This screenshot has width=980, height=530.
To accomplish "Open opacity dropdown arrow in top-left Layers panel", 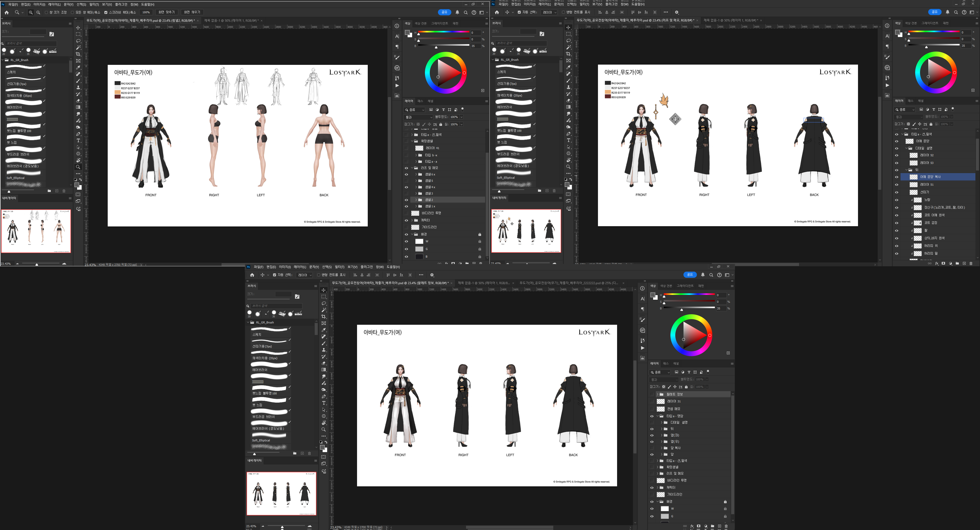I will (x=461, y=117).
